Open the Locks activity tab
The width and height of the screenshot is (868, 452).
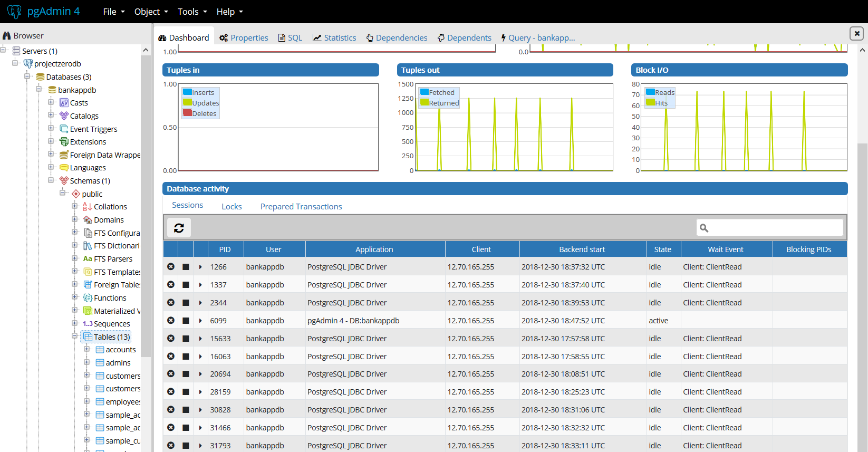[x=232, y=207]
